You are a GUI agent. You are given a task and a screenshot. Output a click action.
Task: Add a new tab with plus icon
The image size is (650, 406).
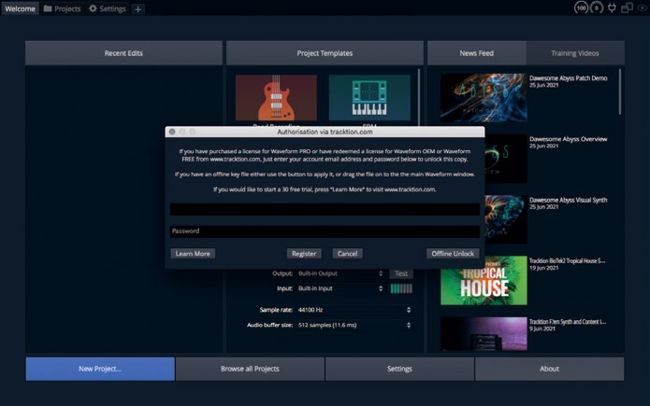pyautogui.click(x=138, y=9)
